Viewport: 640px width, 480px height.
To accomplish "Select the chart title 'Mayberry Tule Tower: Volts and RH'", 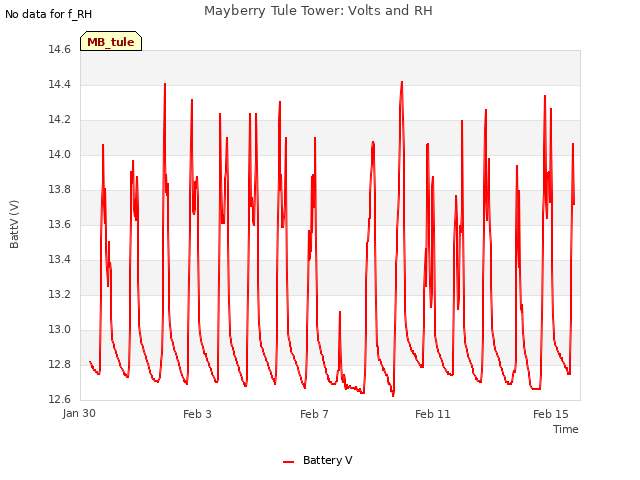I will point(318,10).
